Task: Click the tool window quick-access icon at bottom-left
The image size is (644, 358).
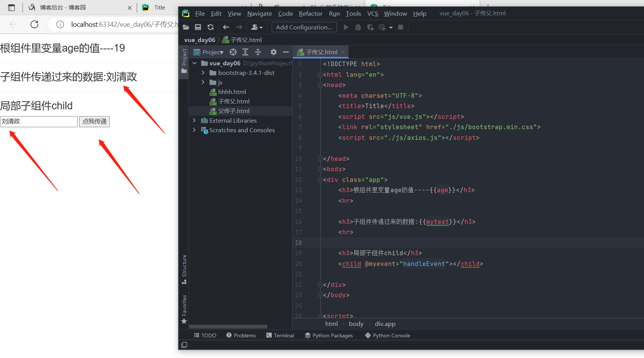Action: click(x=184, y=345)
